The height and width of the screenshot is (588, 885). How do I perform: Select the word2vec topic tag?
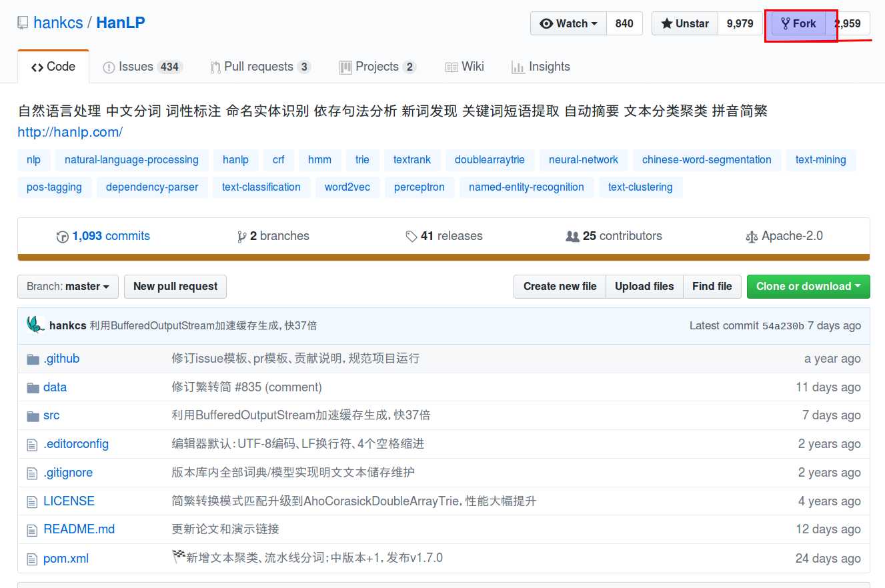point(347,187)
